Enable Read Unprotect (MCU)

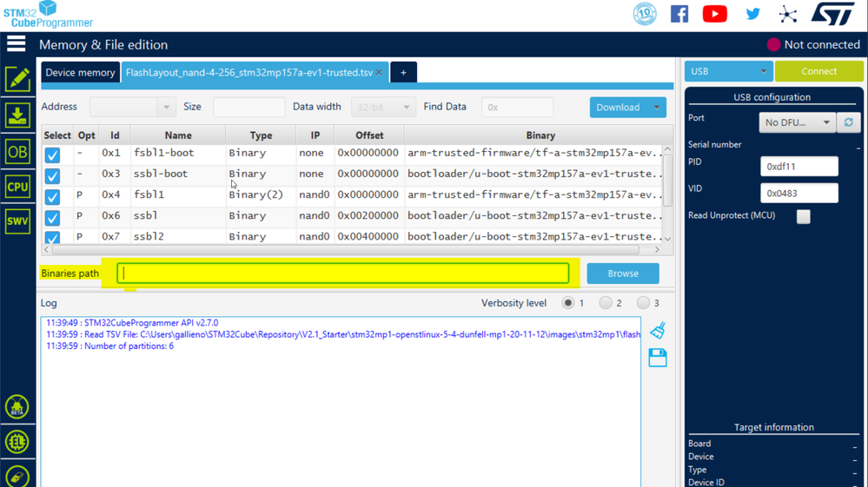(803, 216)
